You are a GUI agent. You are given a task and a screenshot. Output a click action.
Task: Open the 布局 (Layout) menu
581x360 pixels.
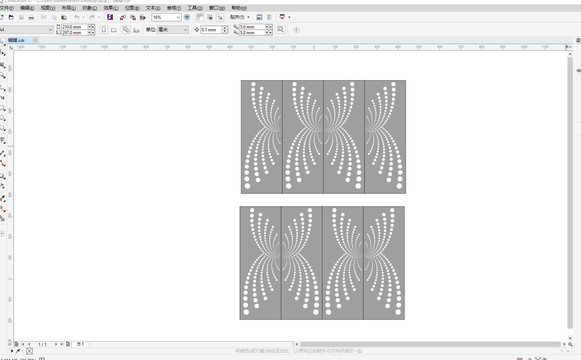(69, 8)
